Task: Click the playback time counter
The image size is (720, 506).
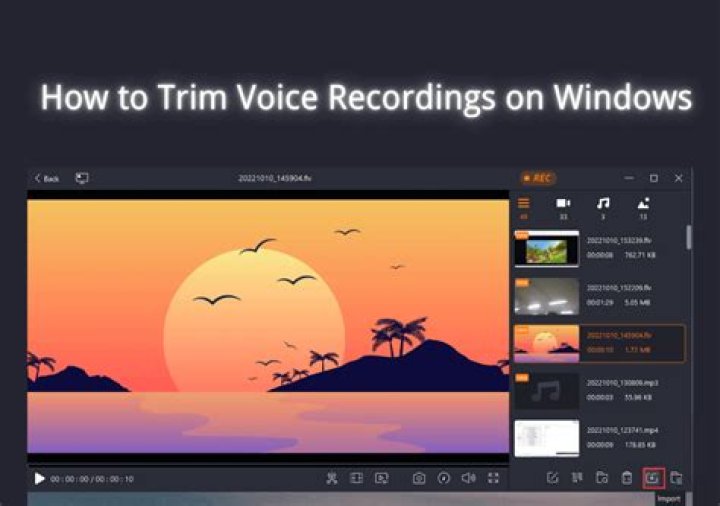Action: [92, 479]
